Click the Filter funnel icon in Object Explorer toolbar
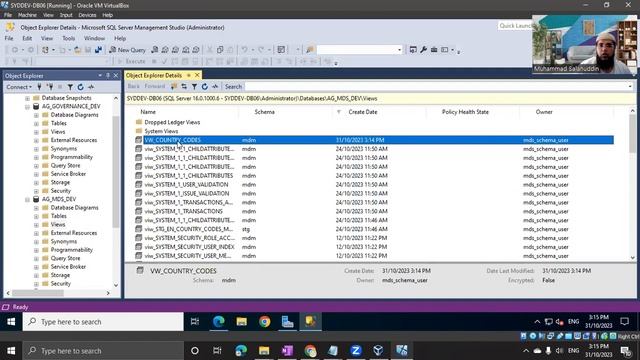This screenshot has width=640, height=360. tap(70, 87)
